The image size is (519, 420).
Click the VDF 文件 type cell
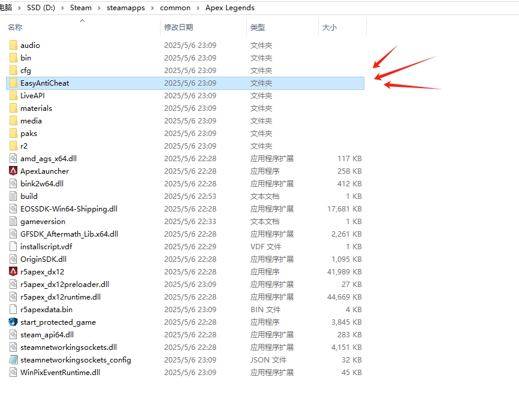[x=265, y=247]
